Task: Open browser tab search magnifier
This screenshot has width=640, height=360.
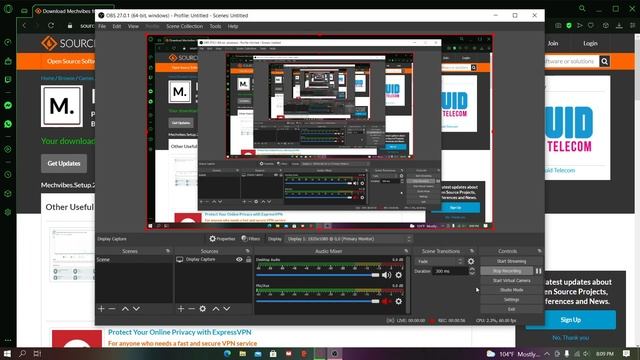Action: pyautogui.click(x=582, y=9)
